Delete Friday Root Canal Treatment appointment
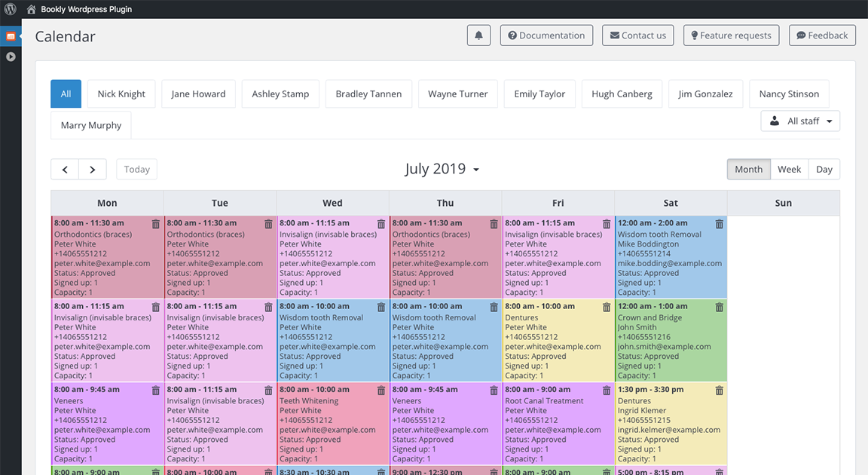 [x=607, y=391]
